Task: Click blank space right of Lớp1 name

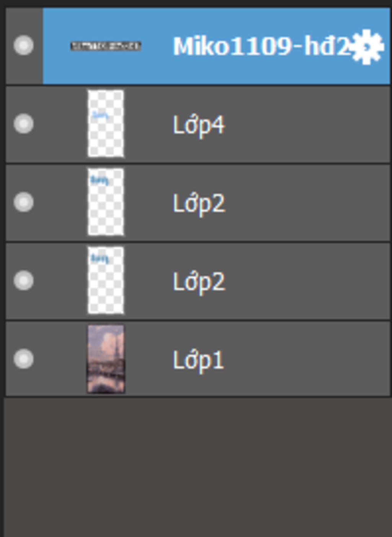Action: click(306, 359)
